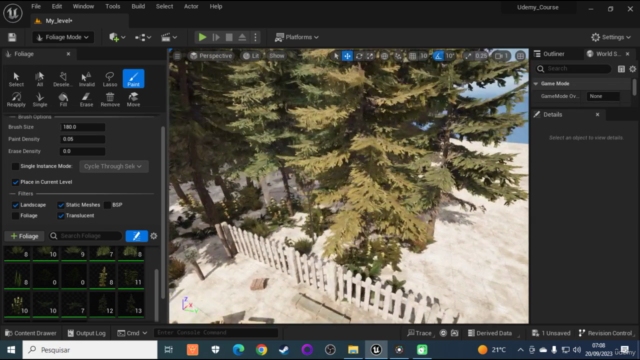Open Revision Control menu
Screen dimensions: 640x360
click(x=605, y=333)
